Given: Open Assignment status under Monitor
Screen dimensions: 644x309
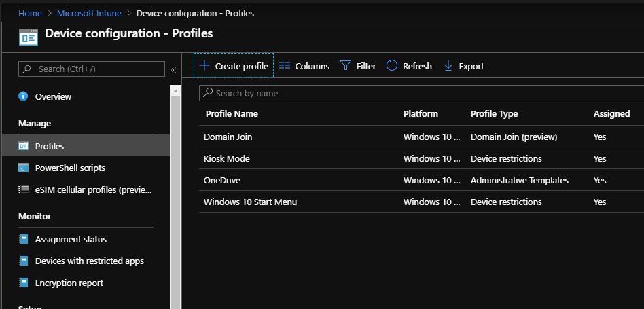Looking at the screenshot, I should 71,239.
